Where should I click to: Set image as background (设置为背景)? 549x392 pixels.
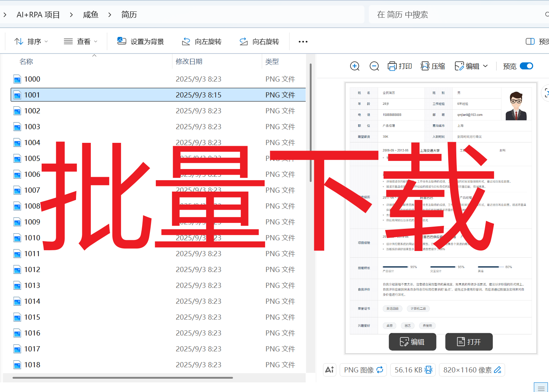(x=141, y=42)
